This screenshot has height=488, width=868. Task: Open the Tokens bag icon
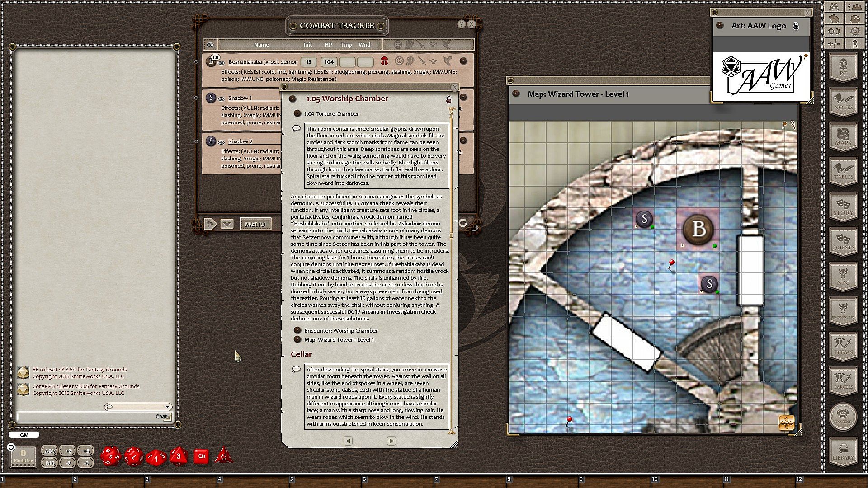point(843,416)
